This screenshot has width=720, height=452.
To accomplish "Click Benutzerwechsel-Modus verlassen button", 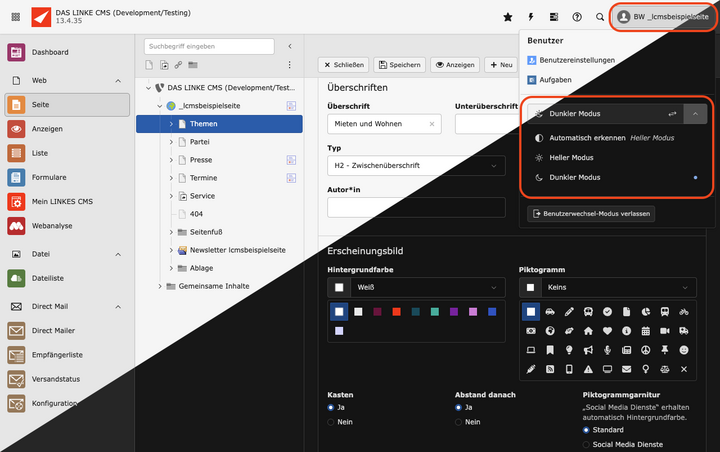I will (591, 214).
